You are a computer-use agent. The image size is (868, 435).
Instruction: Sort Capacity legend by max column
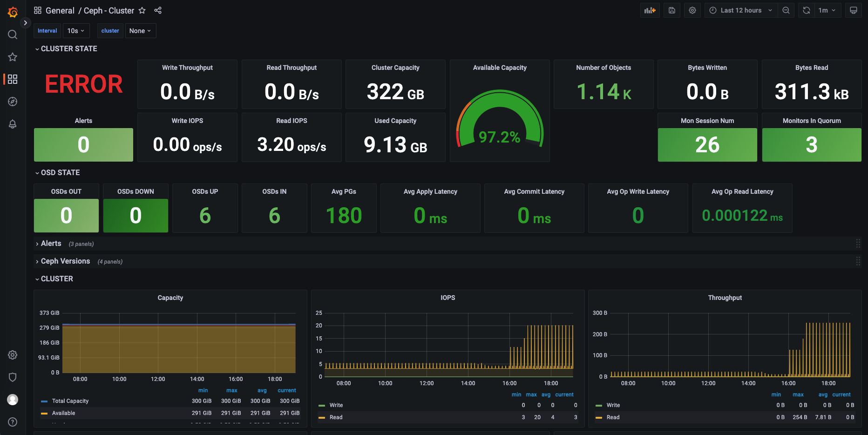pos(232,390)
